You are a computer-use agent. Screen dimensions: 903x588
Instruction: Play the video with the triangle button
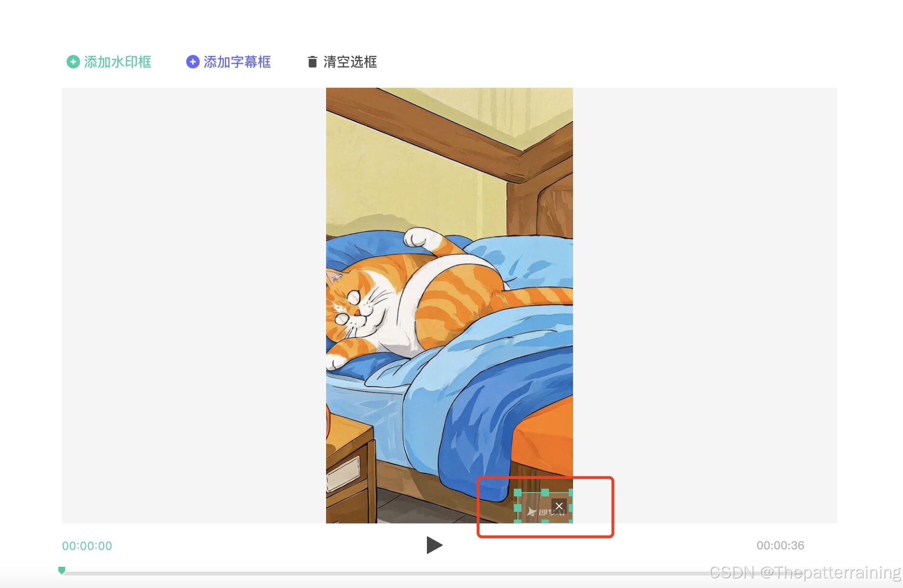(434, 545)
